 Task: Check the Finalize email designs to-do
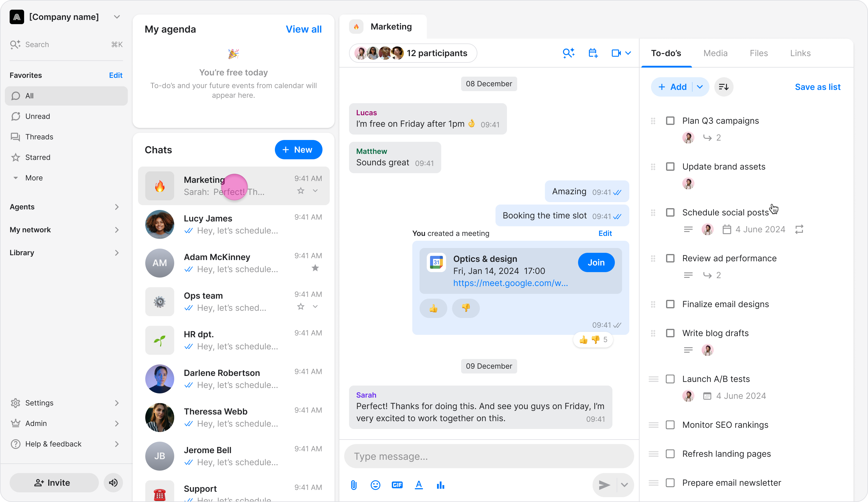pyautogui.click(x=670, y=304)
